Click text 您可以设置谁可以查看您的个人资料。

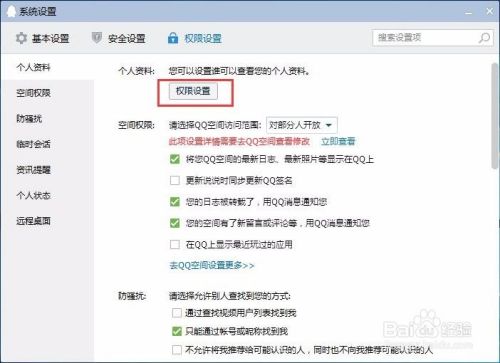[x=239, y=71]
